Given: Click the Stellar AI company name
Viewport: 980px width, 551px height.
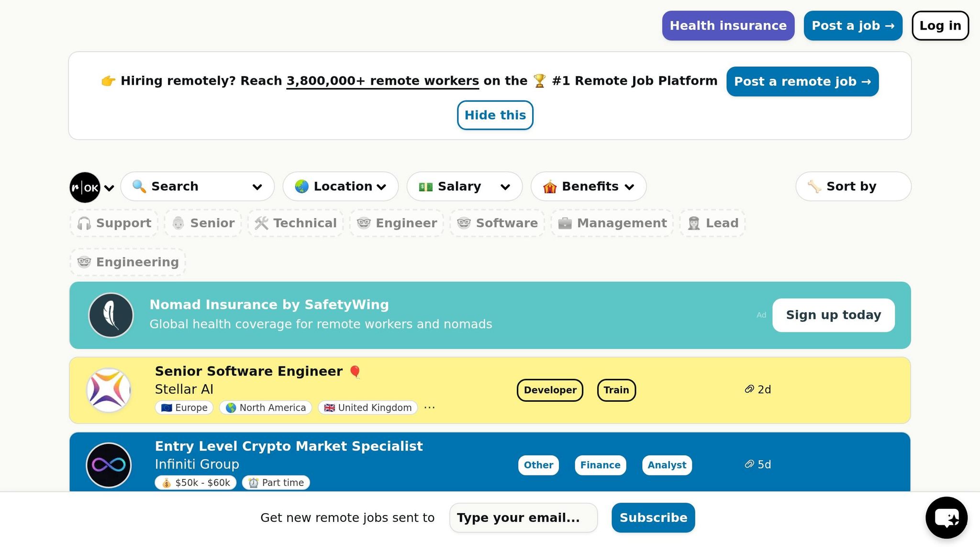Looking at the screenshot, I should (184, 389).
